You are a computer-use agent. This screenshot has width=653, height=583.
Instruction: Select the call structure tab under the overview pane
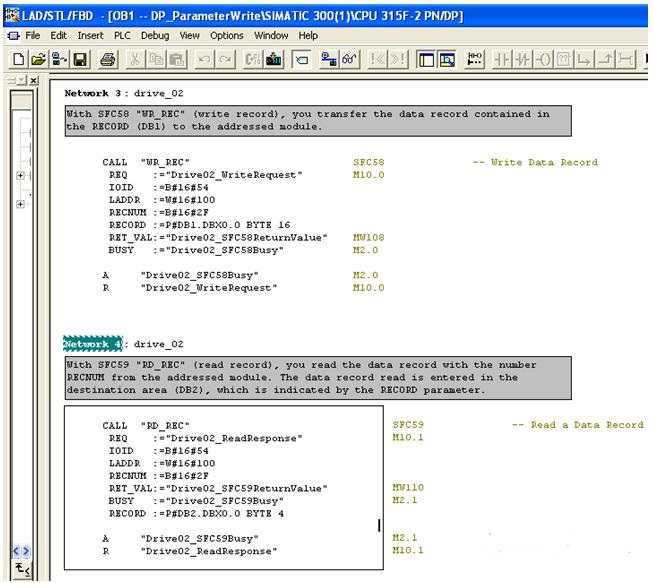22,569
